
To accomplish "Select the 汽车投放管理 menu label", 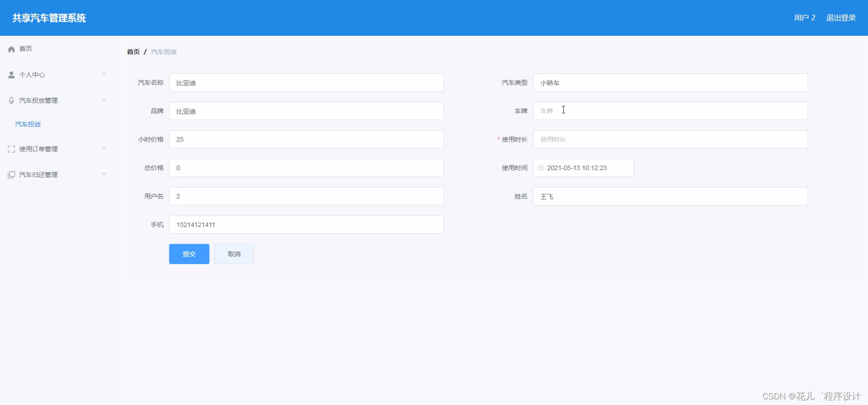I will [x=39, y=100].
